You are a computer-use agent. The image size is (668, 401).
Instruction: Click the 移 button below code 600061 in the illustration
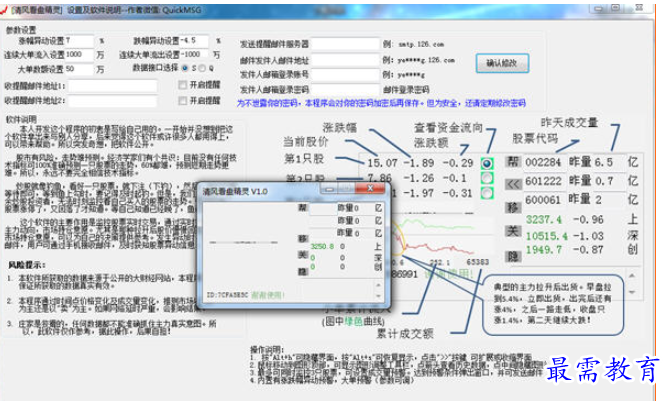[x=513, y=208]
